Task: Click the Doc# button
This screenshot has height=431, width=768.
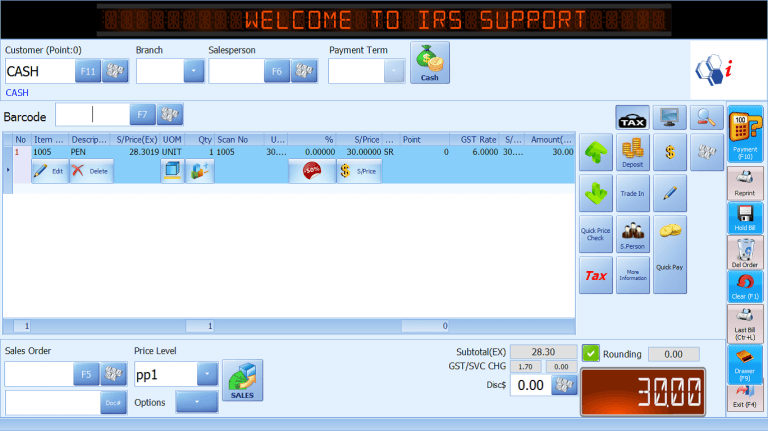Action: point(113,403)
